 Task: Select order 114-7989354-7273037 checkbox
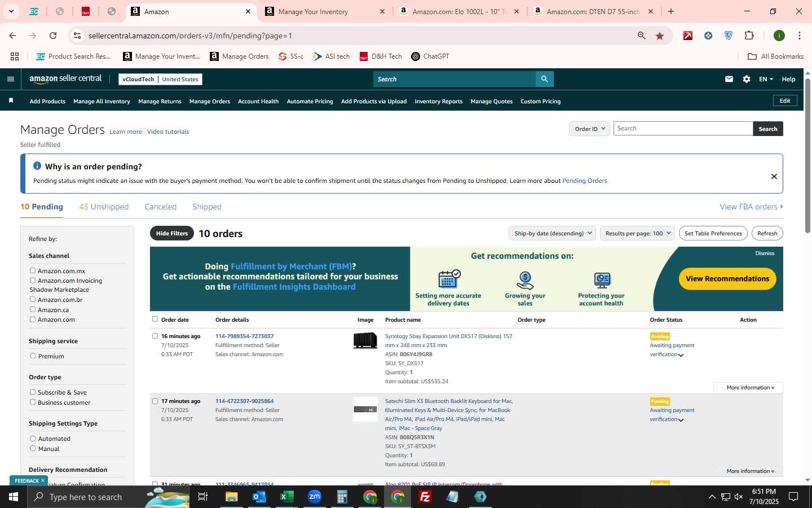coord(155,336)
